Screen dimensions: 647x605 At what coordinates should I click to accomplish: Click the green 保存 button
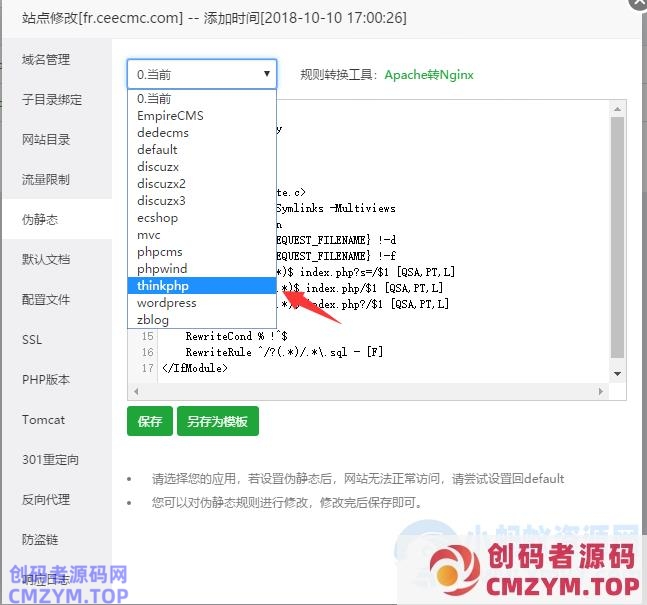150,421
